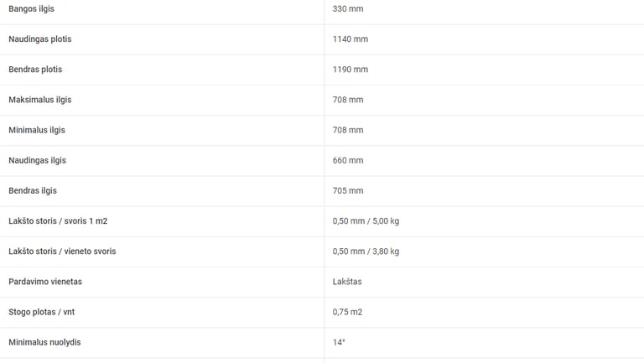Click the 330 mm value
644x363 pixels.
348,8
